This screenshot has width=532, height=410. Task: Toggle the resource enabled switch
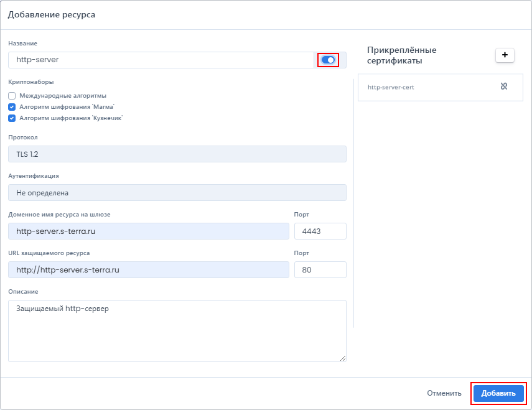pos(328,60)
